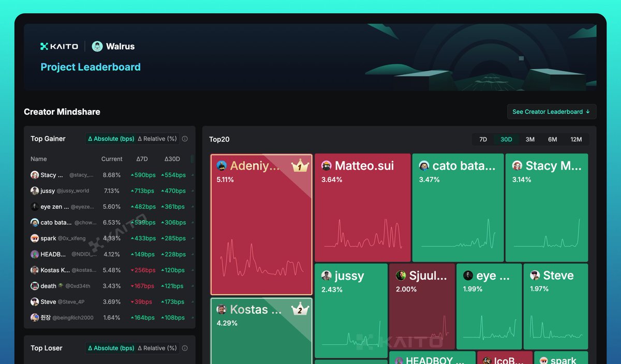Switch Top20 range to 3M
Screen dimensions: 621x364
click(530, 140)
